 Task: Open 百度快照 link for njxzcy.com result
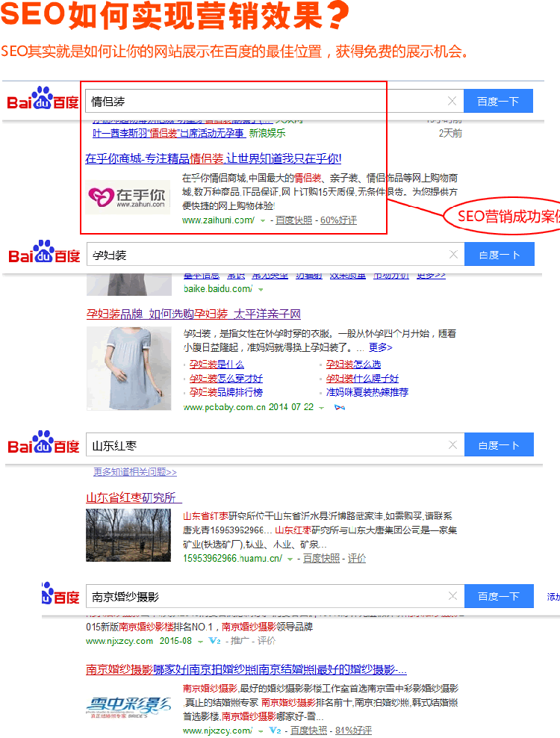(308, 731)
